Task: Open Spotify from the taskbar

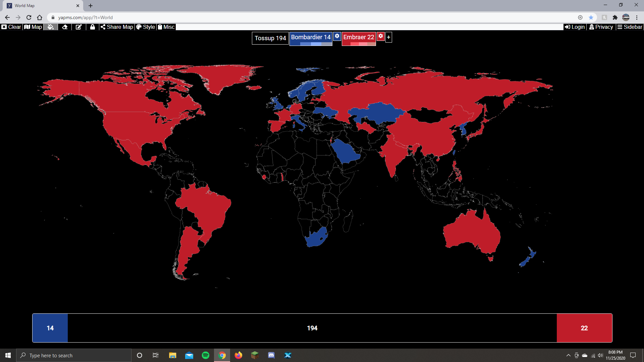Action: click(x=205, y=355)
